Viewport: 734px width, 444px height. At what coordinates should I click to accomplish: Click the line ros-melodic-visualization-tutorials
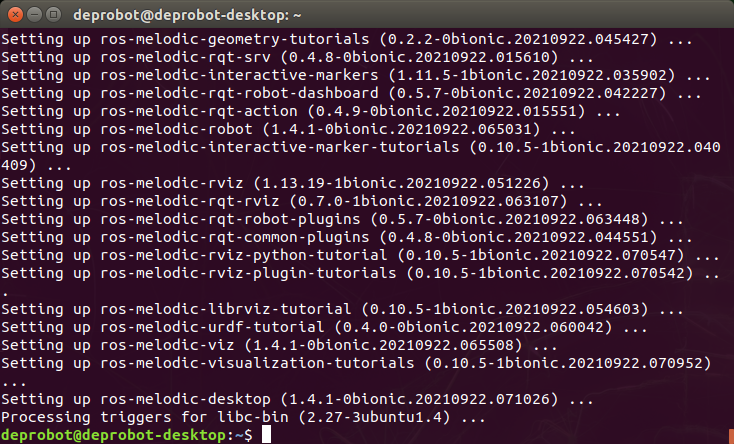coord(357,363)
